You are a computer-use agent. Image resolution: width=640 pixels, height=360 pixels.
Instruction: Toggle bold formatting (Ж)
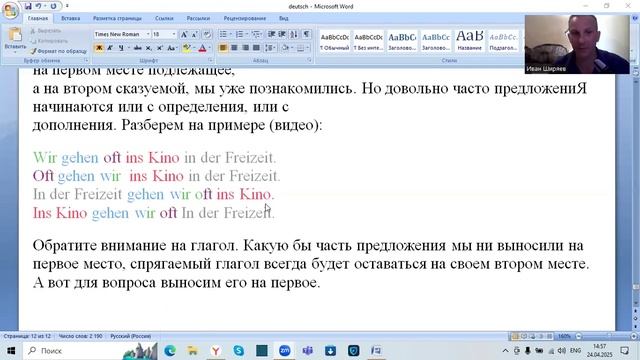[99, 48]
